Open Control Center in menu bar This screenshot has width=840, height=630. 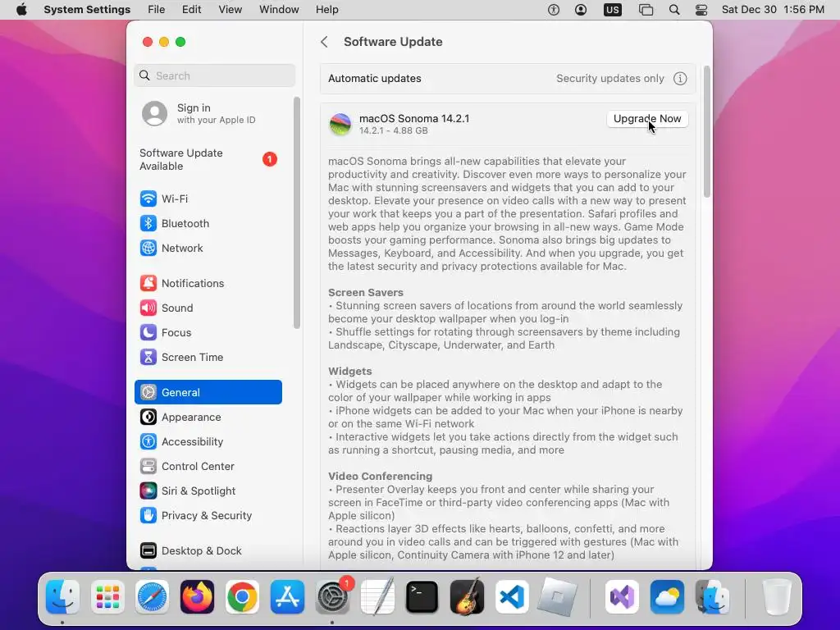point(701,10)
